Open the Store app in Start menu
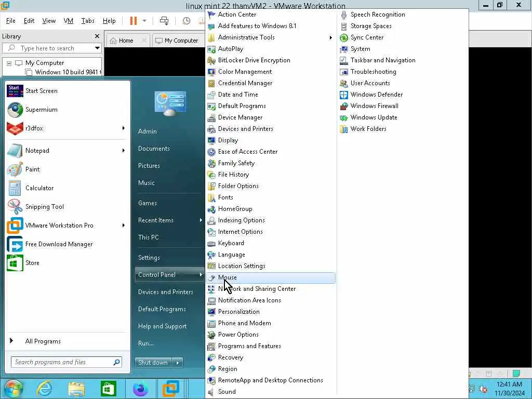Image resolution: width=532 pixels, height=399 pixels. [32, 263]
